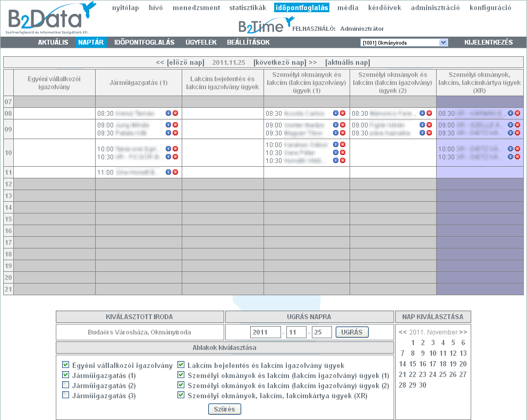527x420 pixels.
Task: Uncheck Egyéni vállalkozói igazolvány checkbox
Action: click(65, 365)
